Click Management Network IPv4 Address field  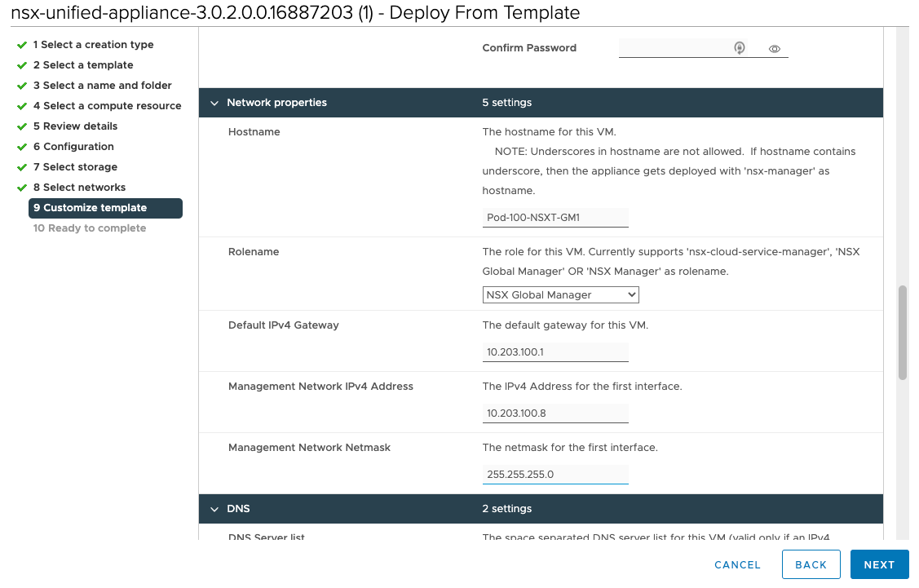pyautogui.click(x=555, y=413)
